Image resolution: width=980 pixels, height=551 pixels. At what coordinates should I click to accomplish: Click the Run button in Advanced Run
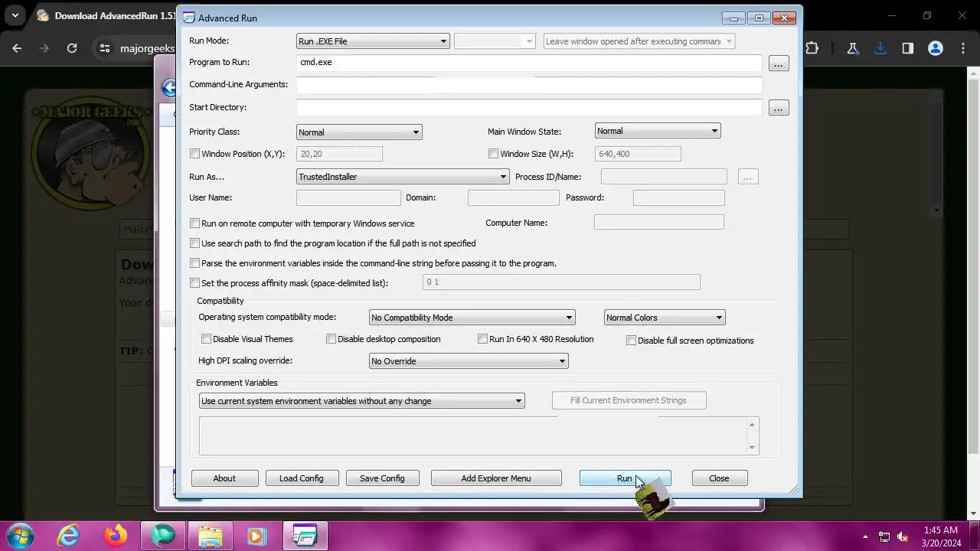(x=625, y=478)
